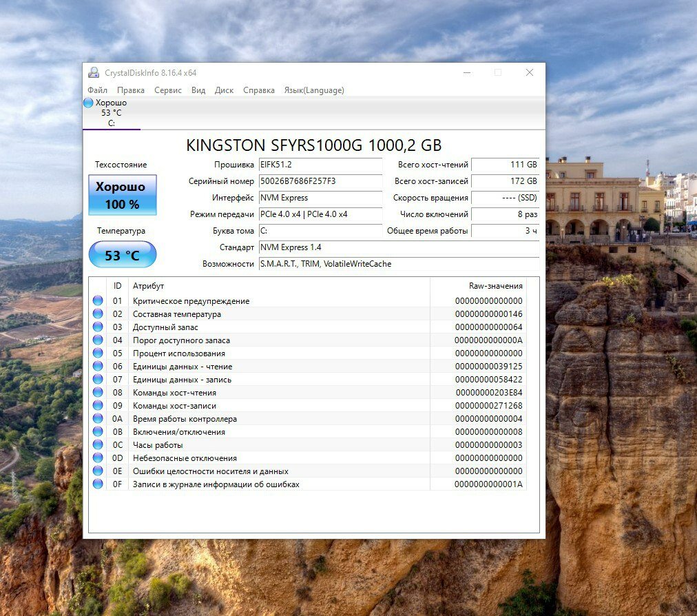Select the row text Время работы контроллера
This screenshot has width=697, height=616.
(185, 419)
